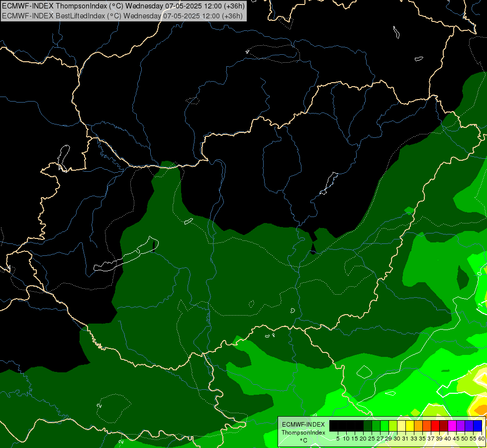Pick the pale yellow 30–31 legend swatch
This screenshot has height=448, width=487.
[x=401, y=426]
